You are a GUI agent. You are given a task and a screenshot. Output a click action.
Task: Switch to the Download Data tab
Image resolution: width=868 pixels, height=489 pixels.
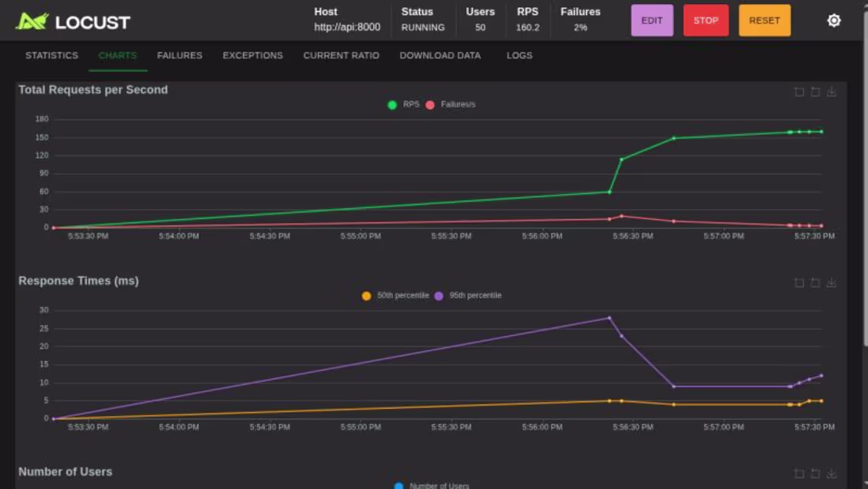[x=440, y=55]
